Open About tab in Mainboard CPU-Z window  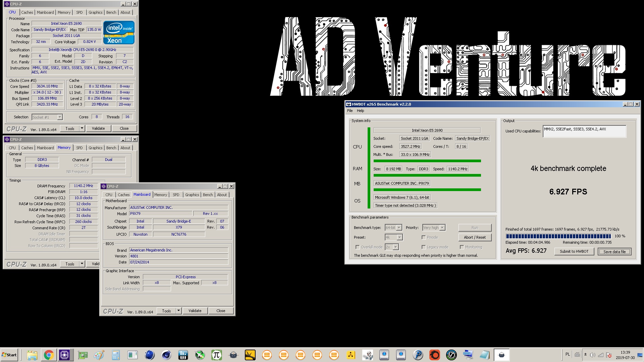click(x=222, y=195)
